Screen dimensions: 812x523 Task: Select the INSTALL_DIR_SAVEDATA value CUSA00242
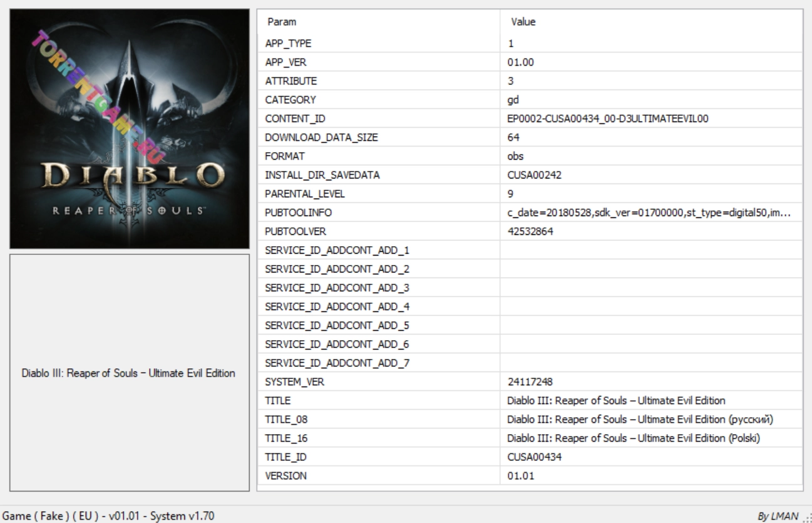tap(534, 175)
